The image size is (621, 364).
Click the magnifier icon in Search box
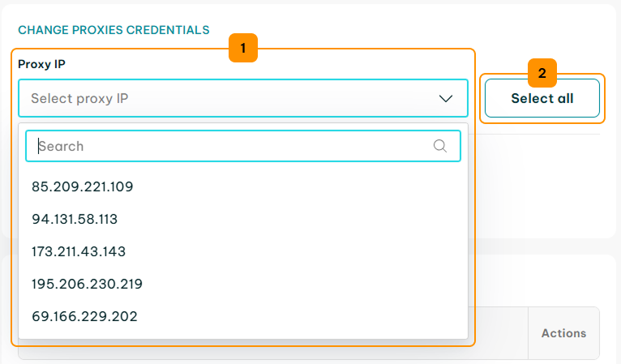click(439, 146)
